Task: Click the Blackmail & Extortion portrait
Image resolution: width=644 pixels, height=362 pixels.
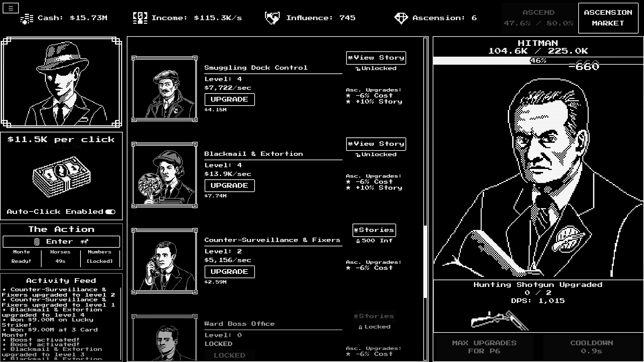Action: click(165, 175)
